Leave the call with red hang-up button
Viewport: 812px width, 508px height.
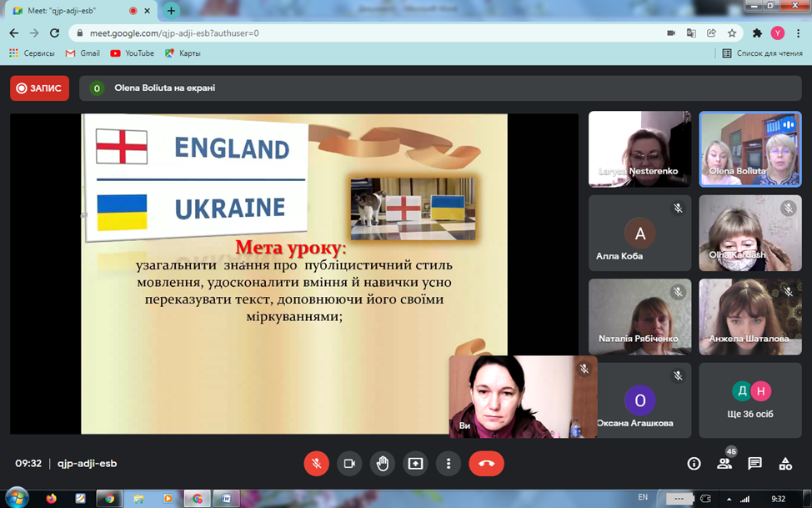pyautogui.click(x=486, y=464)
